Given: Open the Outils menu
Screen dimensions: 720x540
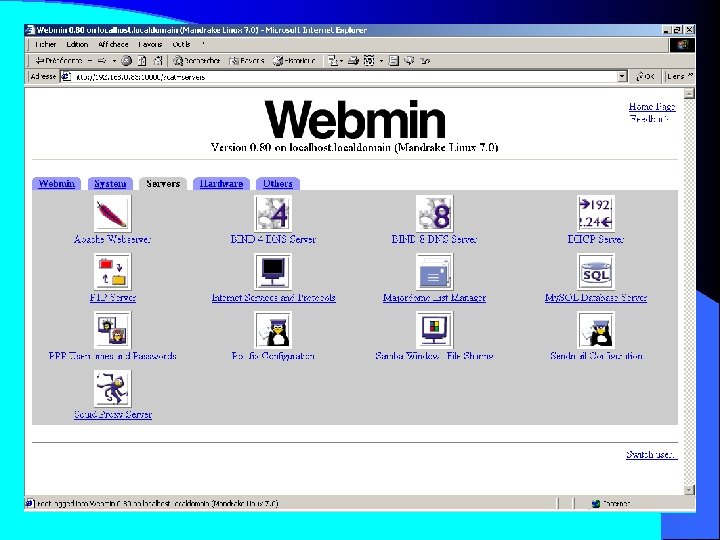Looking at the screenshot, I should coord(181,45).
